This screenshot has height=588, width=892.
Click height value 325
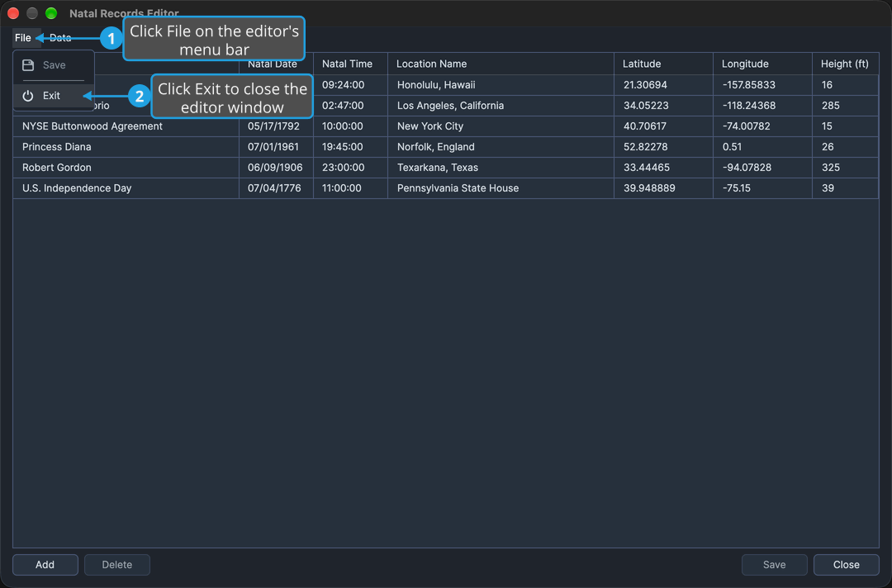point(846,167)
